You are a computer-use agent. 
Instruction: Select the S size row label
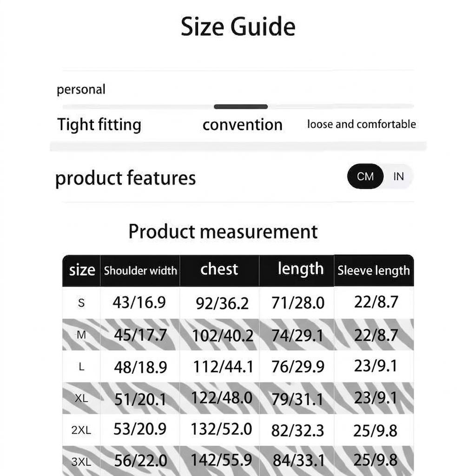(81, 303)
